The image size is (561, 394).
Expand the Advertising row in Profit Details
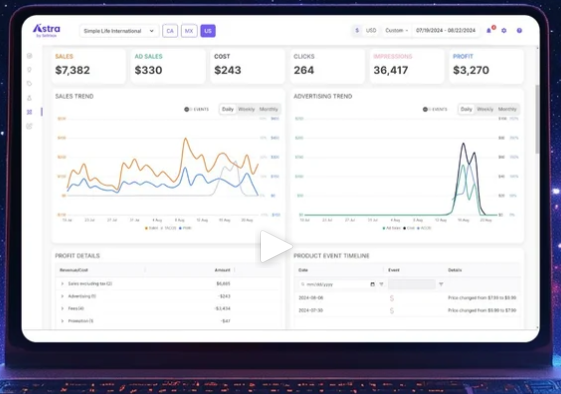[x=62, y=296]
